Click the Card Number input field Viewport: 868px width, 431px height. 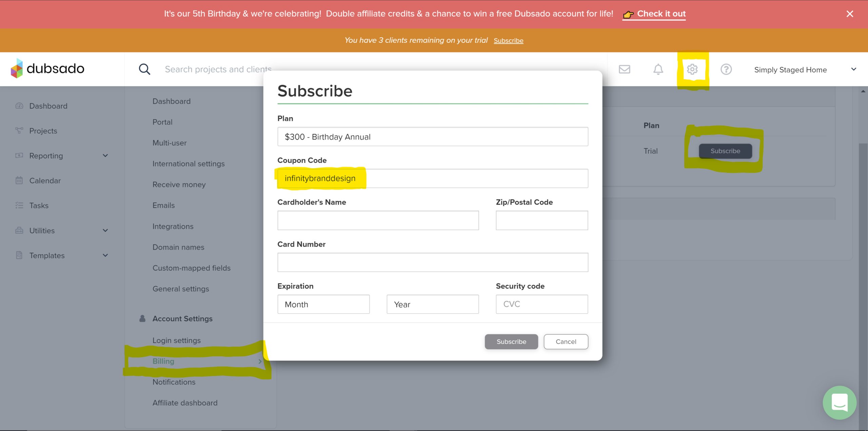pyautogui.click(x=432, y=262)
